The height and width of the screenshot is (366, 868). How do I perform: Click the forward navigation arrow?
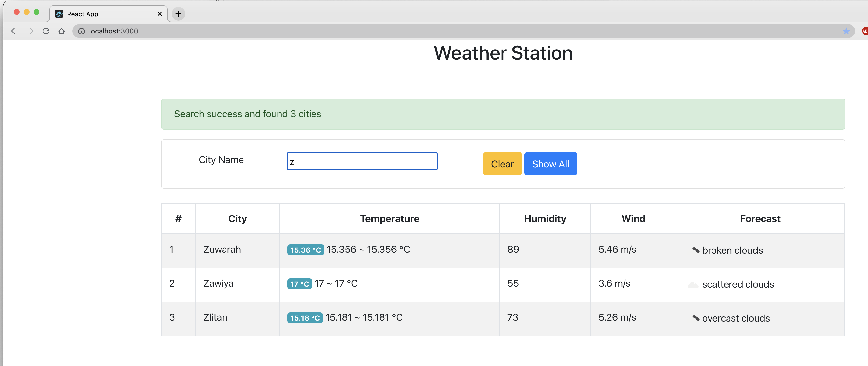tap(30, 31)
